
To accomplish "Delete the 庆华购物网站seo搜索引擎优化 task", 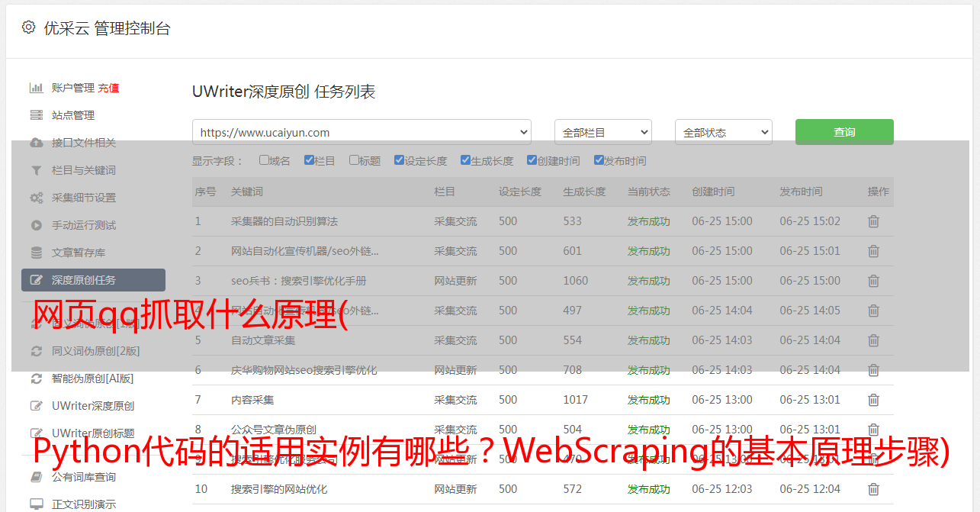I will coord(873,370).
